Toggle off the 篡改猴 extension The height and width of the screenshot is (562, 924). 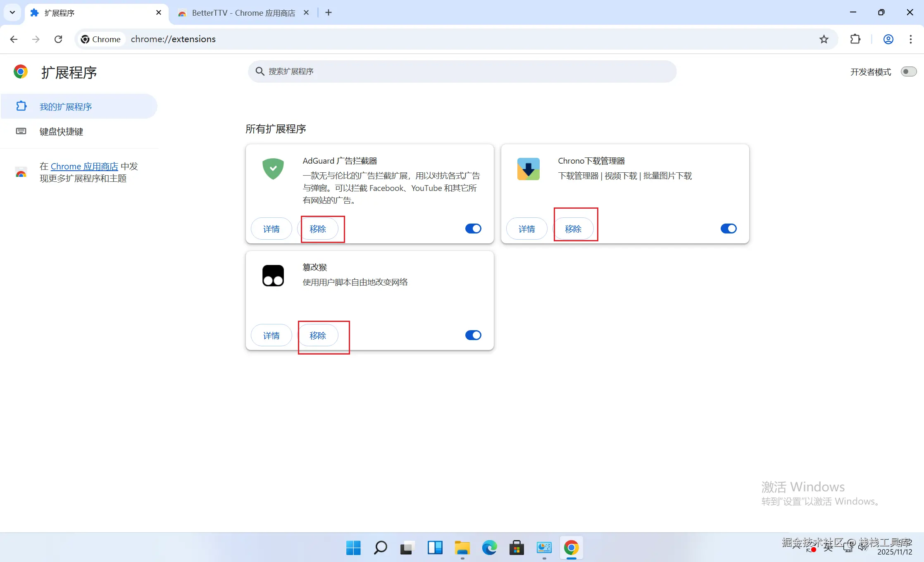tap(473, 335)
